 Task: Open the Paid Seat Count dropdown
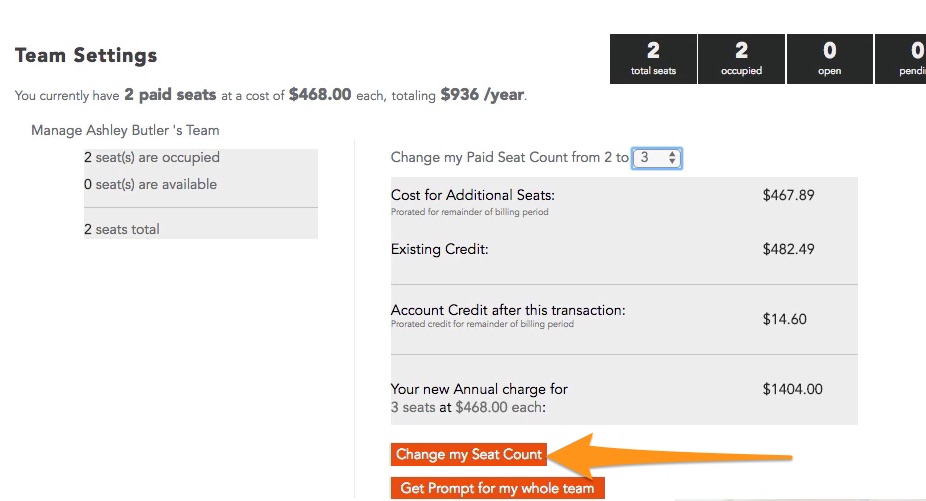pos(657,158)
